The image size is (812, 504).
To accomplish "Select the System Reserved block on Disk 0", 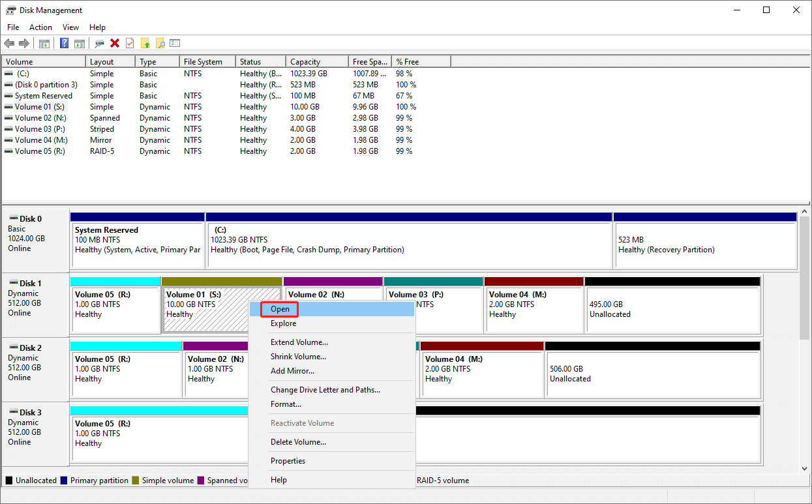I will (138, 240).
